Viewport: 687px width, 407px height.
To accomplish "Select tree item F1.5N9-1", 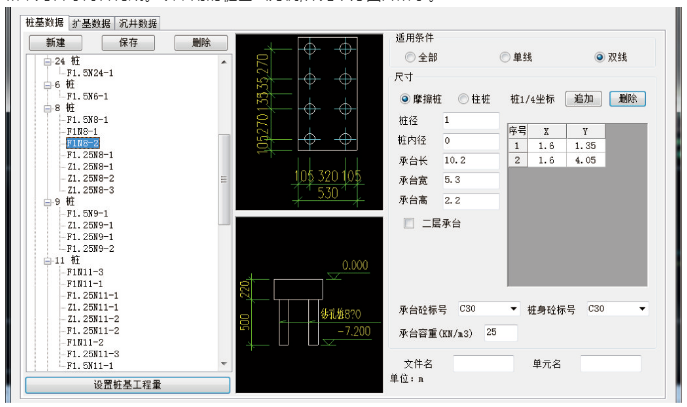I will [87, 213].
